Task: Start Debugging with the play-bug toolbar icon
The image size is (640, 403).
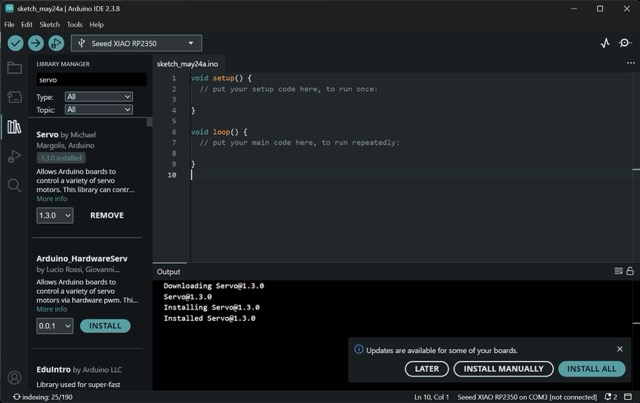Action: (56, 43)
